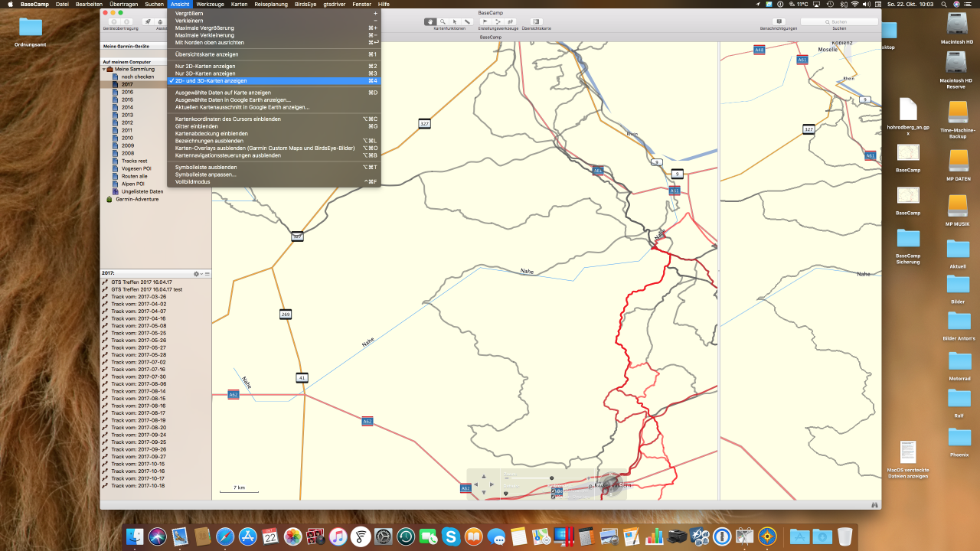Select the hand pan map tool
The image size is (980, 551).
(430, 21)
